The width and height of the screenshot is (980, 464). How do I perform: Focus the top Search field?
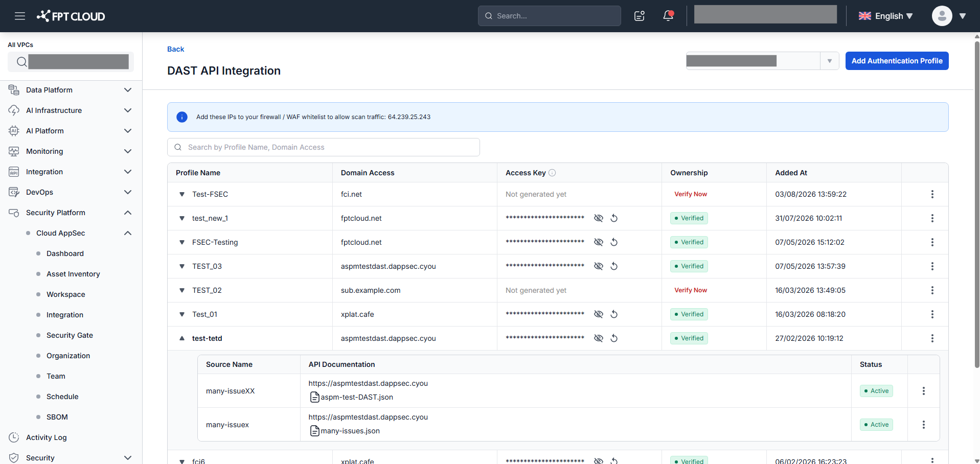pyautogui.click(x=550, y=16)
